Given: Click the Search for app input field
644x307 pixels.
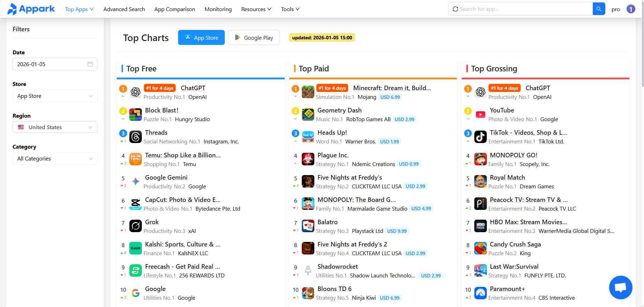Looking at the screenshot, I should (x=523, y=9).
